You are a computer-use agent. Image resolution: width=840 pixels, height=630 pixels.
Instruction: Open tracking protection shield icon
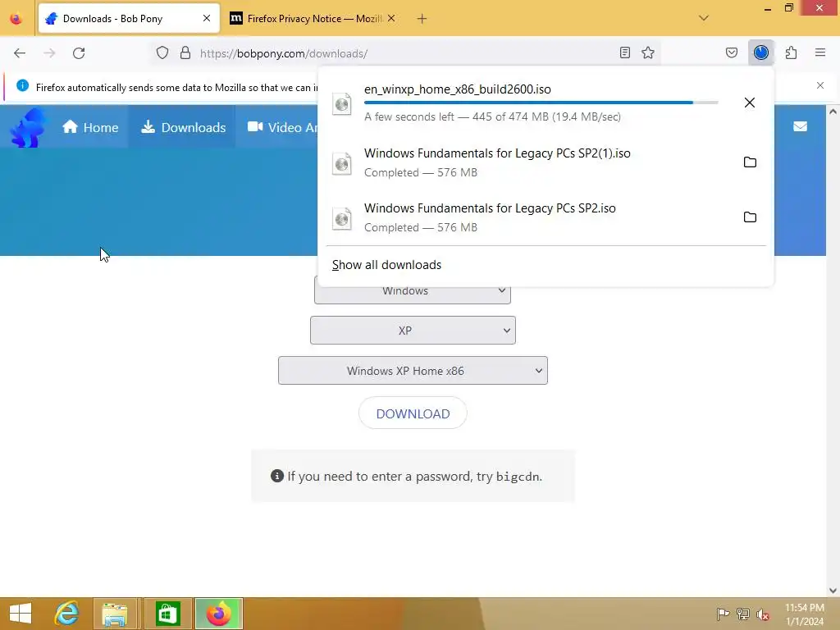pyautogui.click(x=162, y=53)
